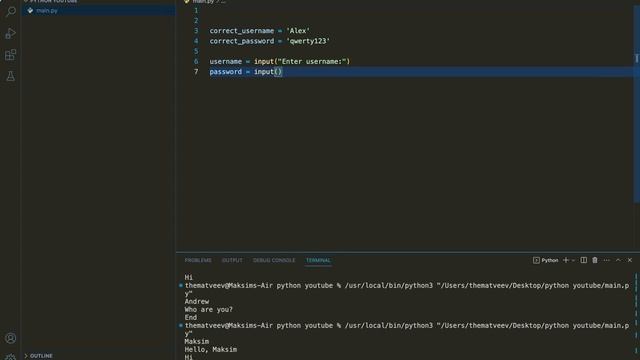
Task: Select the Terminal tab
Action: pos(318,260)
